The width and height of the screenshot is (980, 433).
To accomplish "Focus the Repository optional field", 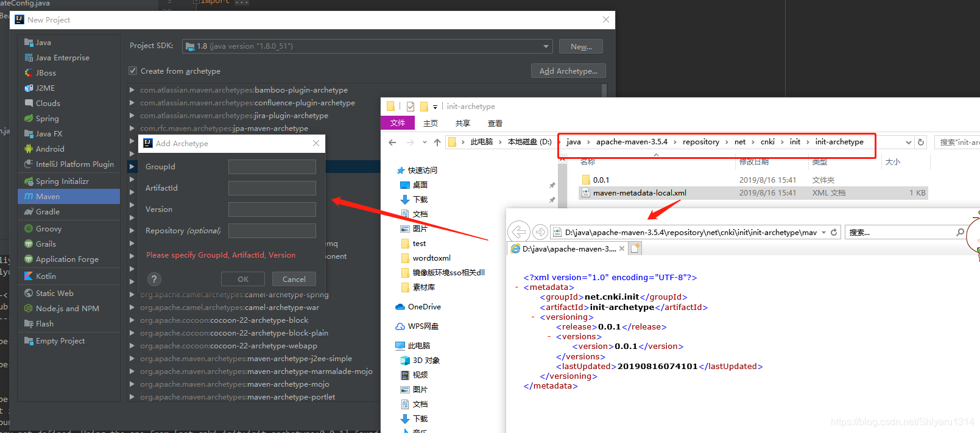I will tap(272, 231).
